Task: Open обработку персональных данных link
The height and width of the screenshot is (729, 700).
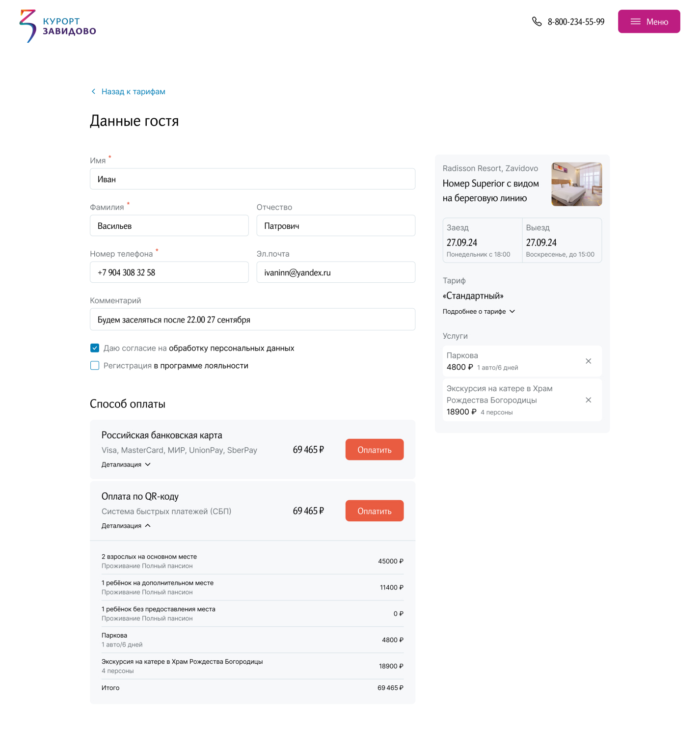Action: (x=231, y=348)
